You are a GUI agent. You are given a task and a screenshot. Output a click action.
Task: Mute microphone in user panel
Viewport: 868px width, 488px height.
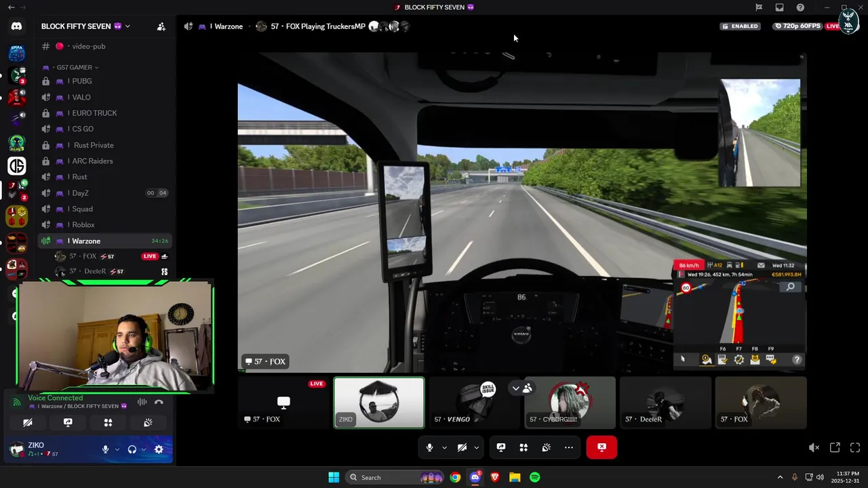105,449
